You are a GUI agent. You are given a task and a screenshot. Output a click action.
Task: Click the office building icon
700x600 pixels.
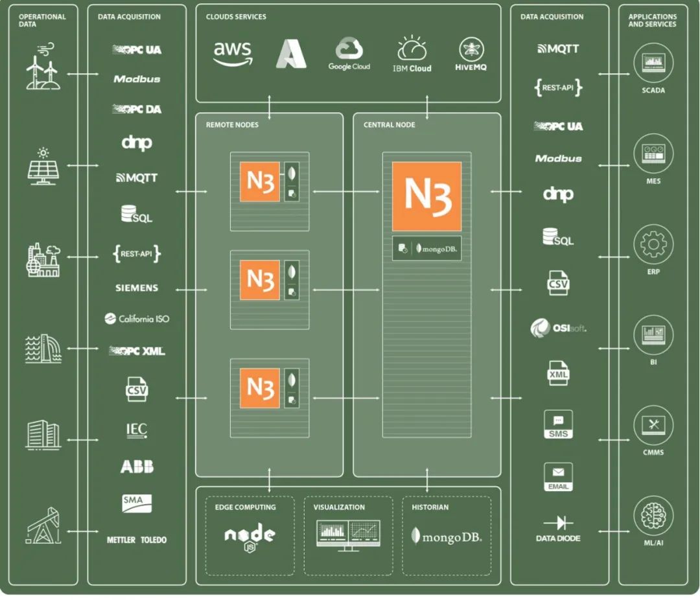coord(43,434)
